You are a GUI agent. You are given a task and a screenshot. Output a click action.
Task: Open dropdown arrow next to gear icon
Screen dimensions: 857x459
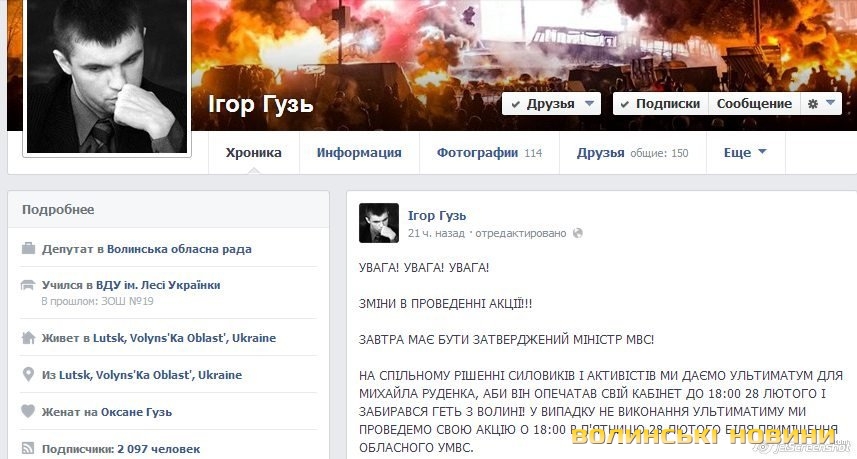pos(831,103)
